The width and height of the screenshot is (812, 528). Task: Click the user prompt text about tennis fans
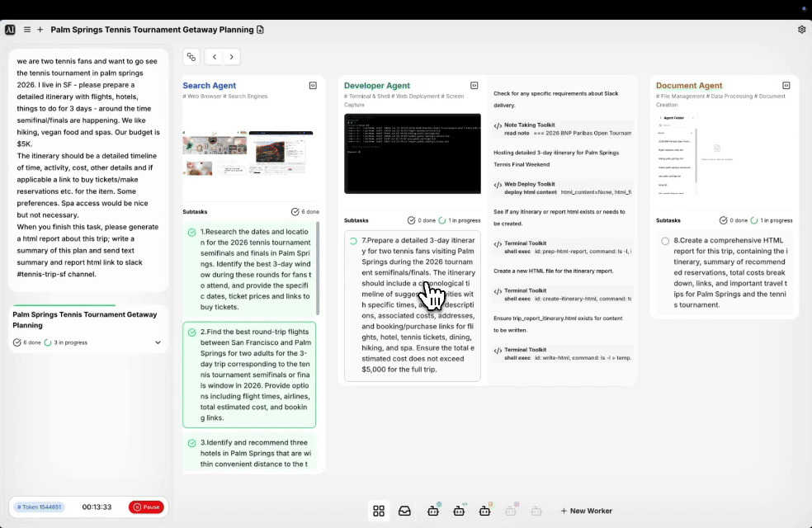click(x=88, y=167)
